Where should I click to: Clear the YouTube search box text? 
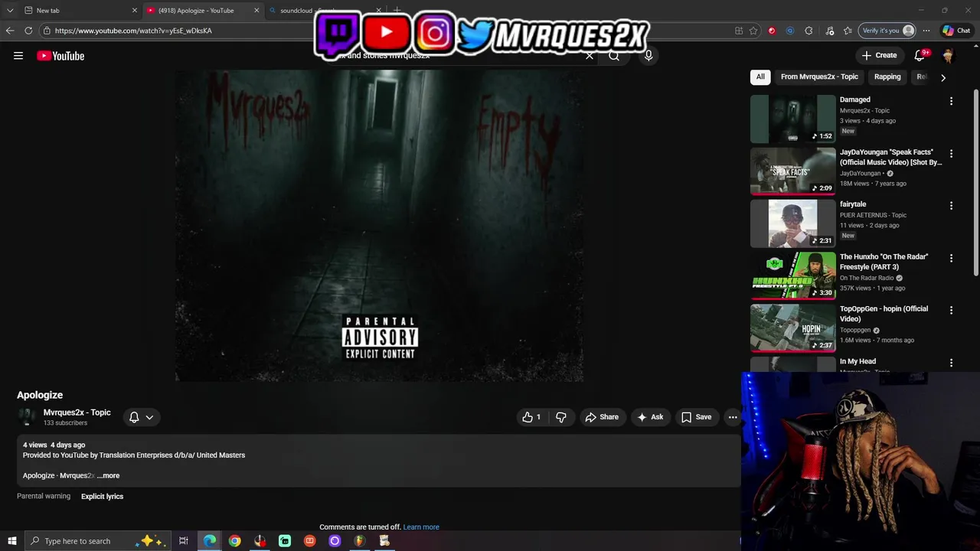click(x=590, y=56)
